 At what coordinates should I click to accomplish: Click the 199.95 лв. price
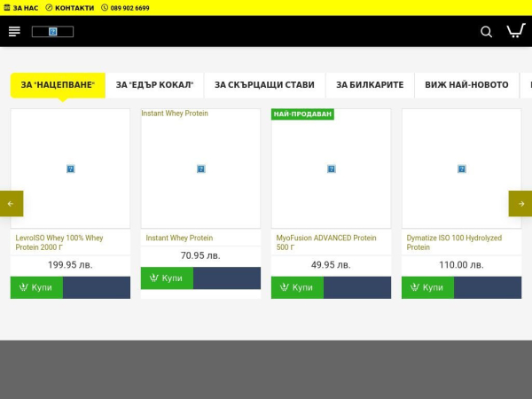[x=70, y=264]
